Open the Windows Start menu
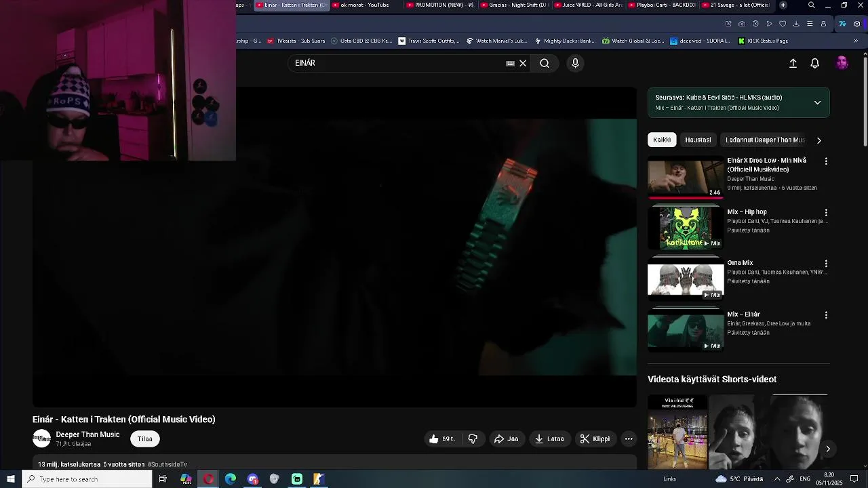This screenshot has width=868, height=488. [11, 479]
